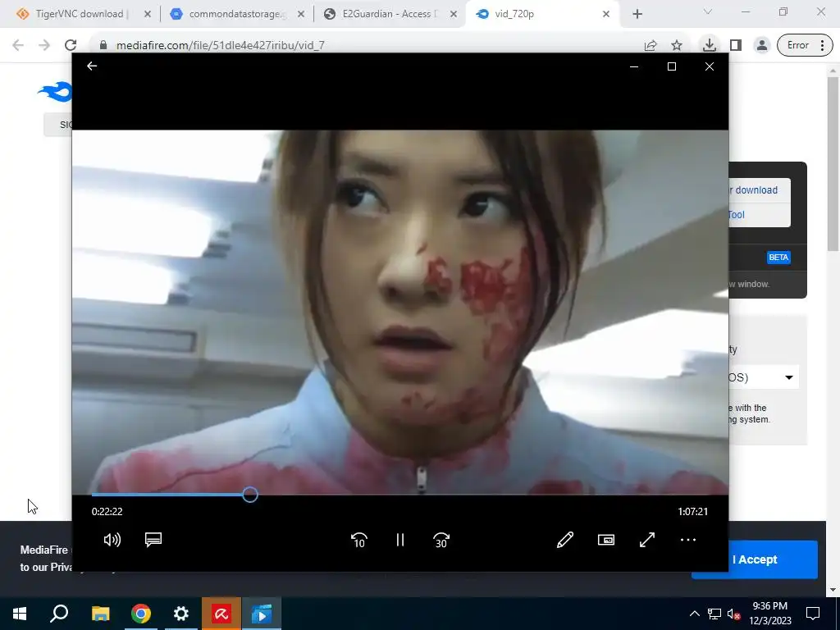The width and height of the screenshot is (840, 630).
Task: Show hidden system tray icons
Action: [x=694, y=614]
